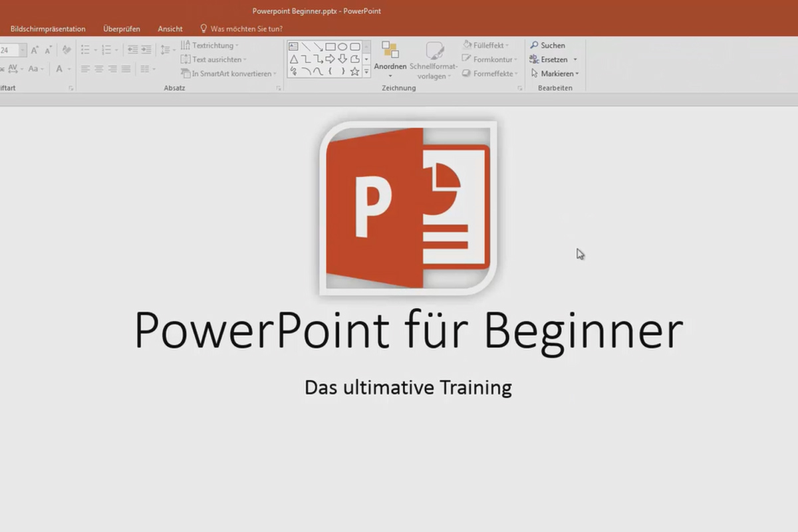Expand the shapes gallery with the More arrow
Image resolution: width=798 pixels, height=532 pixels.
(366, 72)
